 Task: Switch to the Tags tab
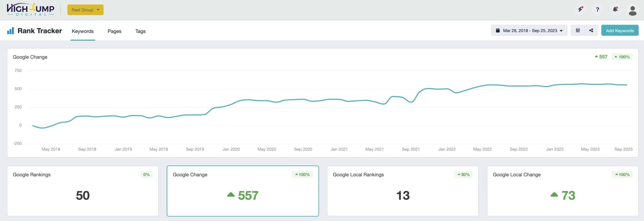click(140, 31)
